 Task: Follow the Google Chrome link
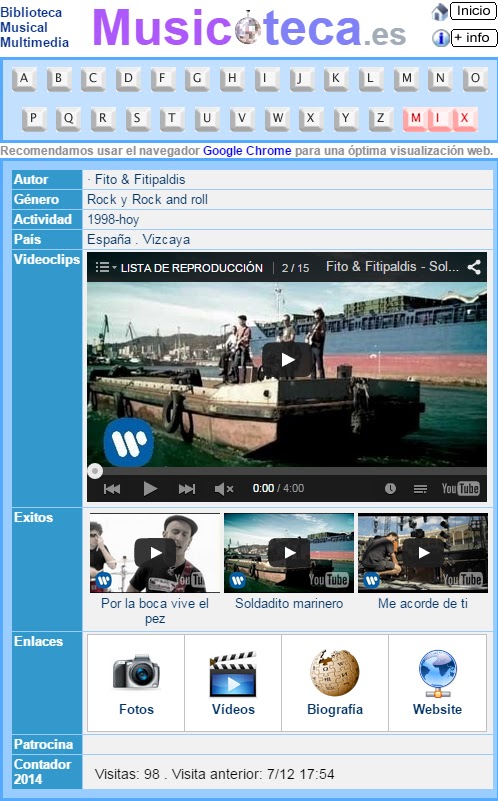(x=247, y=151)
